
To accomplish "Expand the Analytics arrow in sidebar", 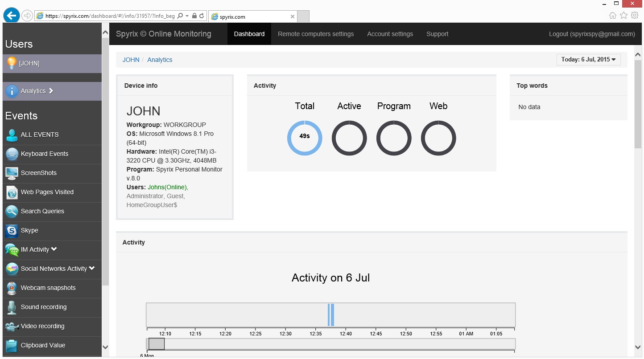I will [x=51, y=90].
